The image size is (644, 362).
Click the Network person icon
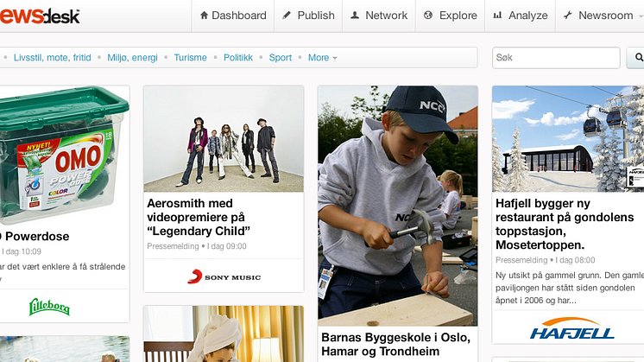click(x=355, y=16)
